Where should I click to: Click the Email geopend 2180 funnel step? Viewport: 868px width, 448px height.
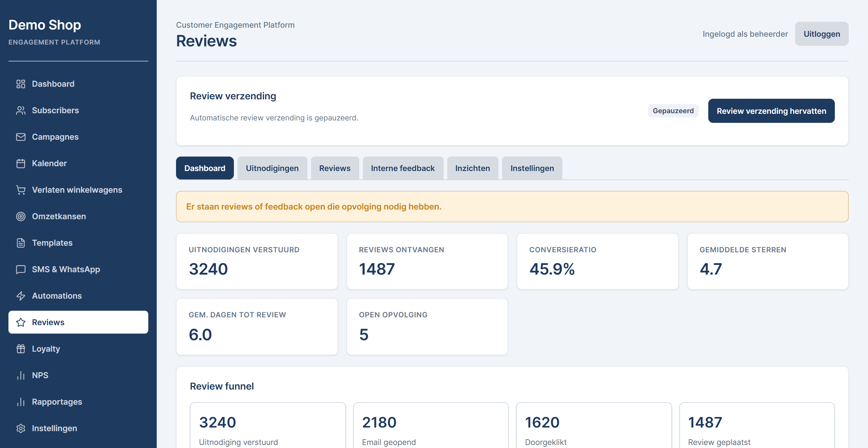click(x=431, y=425)
